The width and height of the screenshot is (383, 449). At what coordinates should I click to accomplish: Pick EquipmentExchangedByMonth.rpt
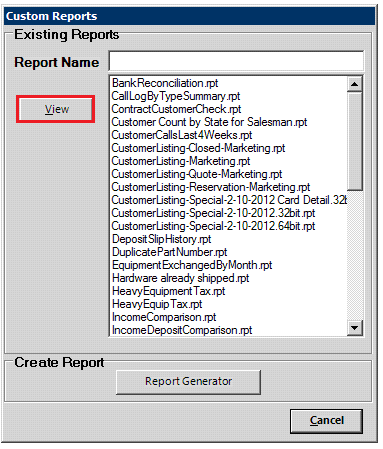click(x=192, y=265)
